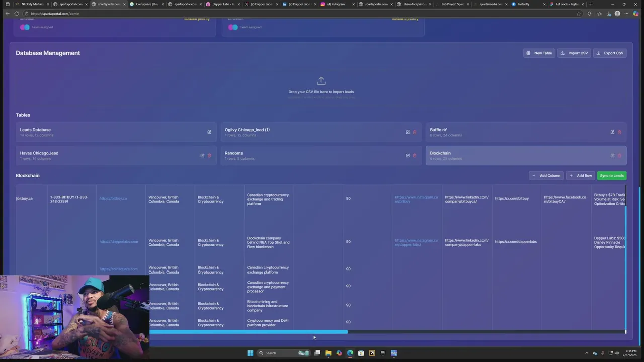The image size is (644, 362).
Task: Open the https://coinsquare.com link
Action: click(x=118, y=269)
